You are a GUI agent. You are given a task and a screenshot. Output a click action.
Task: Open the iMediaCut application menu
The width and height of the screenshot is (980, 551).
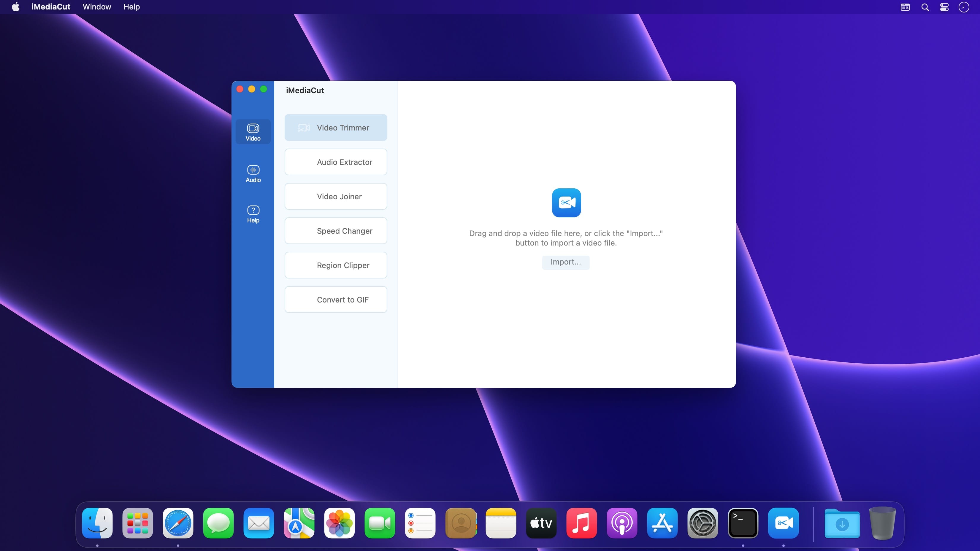(x=50, y=7)
